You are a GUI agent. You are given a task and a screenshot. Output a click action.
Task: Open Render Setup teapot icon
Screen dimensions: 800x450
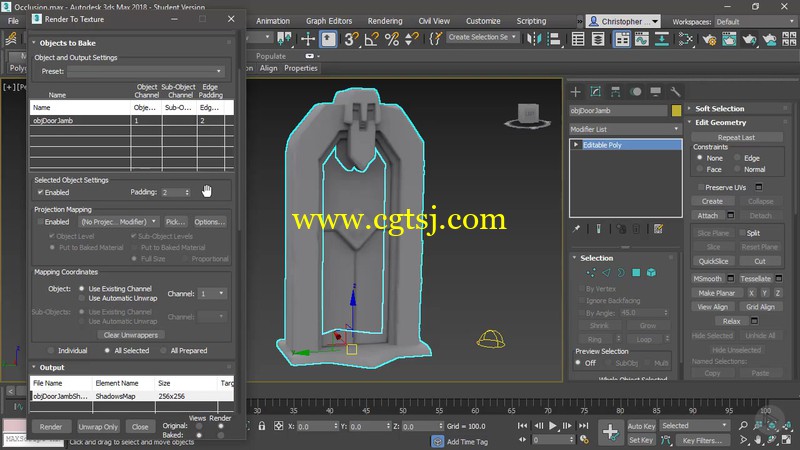(x=709, y=39)
